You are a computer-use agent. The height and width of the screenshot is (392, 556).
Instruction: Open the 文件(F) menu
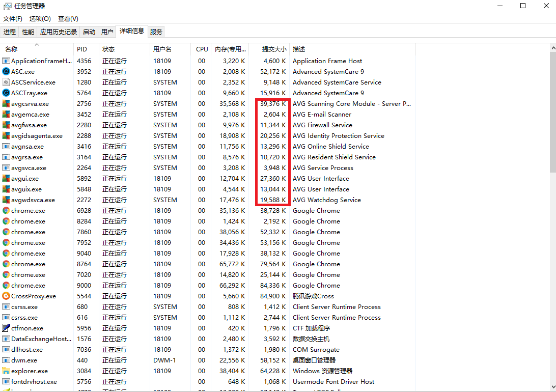(13, 19)
